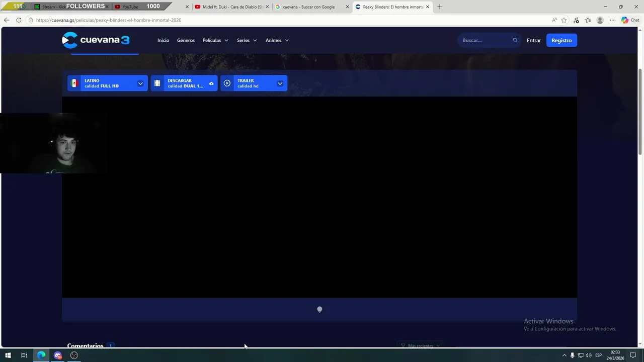This screenshot has height=362, width=644.
Task: Expand the Trailer dropdown arrow
Action: point(280,83)
